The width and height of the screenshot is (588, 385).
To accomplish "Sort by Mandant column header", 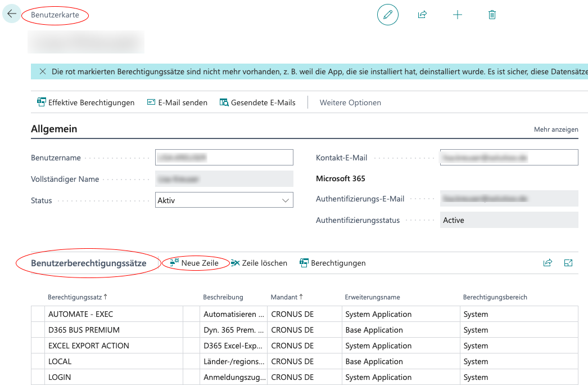I will pyautogui.click(x=287, y=297).
